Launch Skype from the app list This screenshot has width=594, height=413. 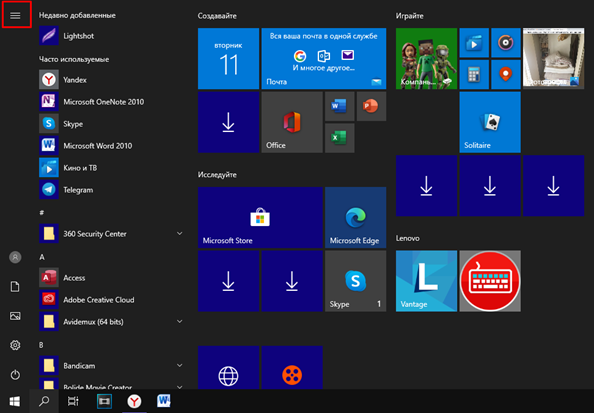click(x=111, y=124)
